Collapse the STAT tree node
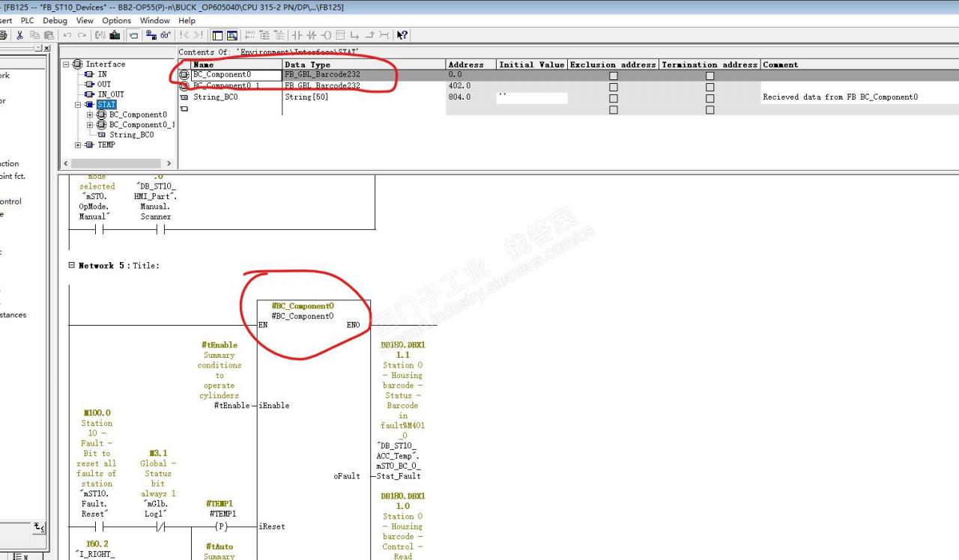This screenshot has width=959, height=560. 78,105
